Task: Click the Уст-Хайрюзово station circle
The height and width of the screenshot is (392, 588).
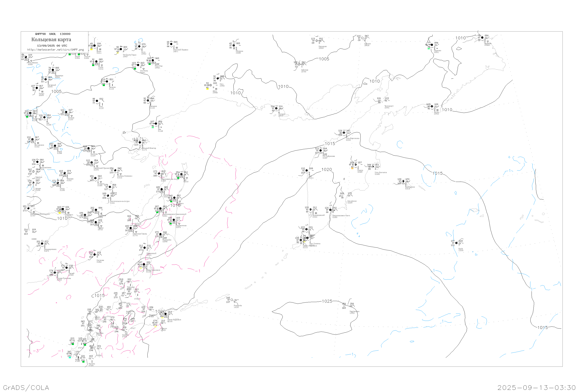Action: pyautogui.click(x=320, y=151)
